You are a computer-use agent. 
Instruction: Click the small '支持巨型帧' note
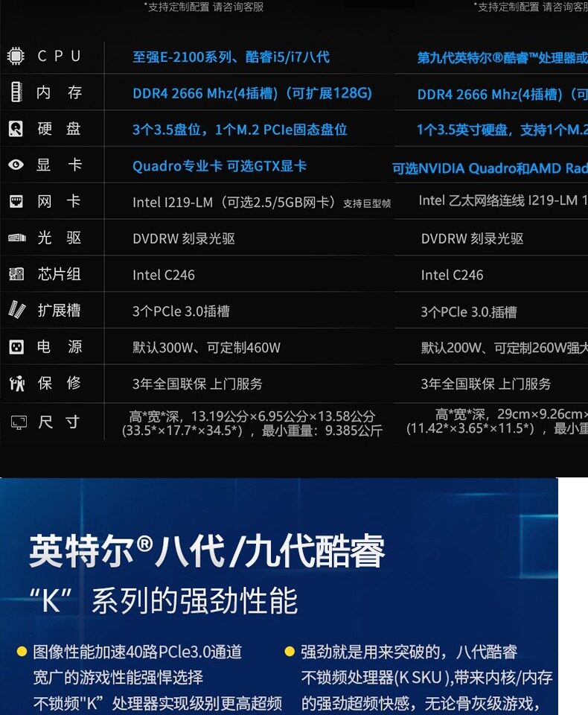tap(367, 203)
